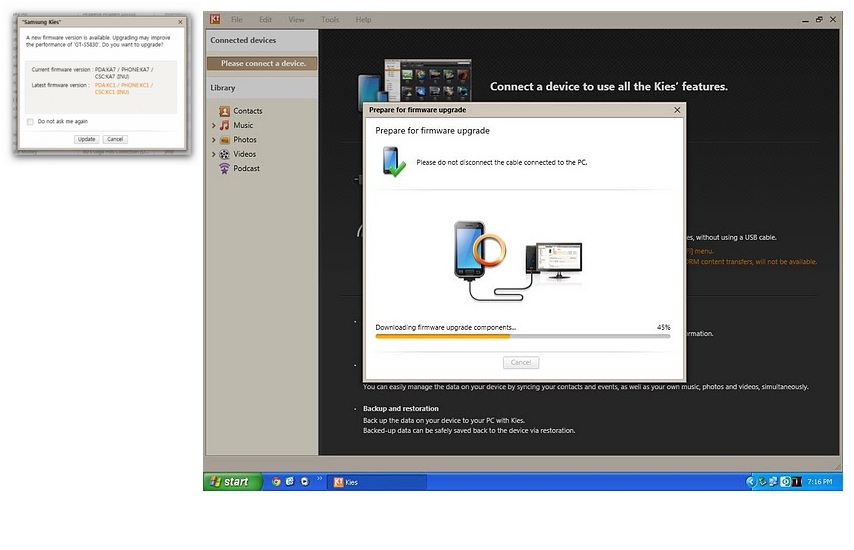Expand the Photos library item

coord(214,140)
